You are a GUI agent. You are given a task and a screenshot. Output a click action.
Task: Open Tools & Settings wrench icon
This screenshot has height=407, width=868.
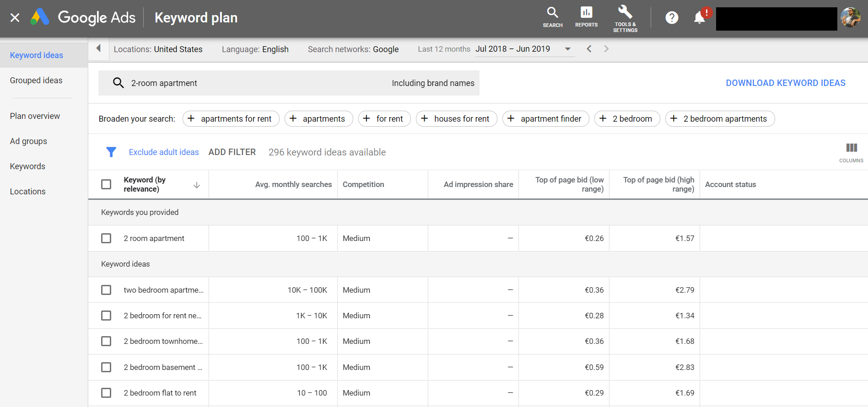(625, 18)
